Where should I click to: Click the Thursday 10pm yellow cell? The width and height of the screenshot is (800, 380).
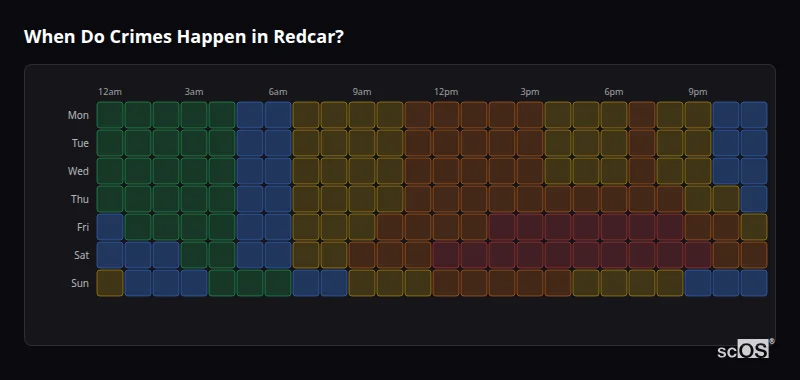pyautogui.click(x=726, y=199)
